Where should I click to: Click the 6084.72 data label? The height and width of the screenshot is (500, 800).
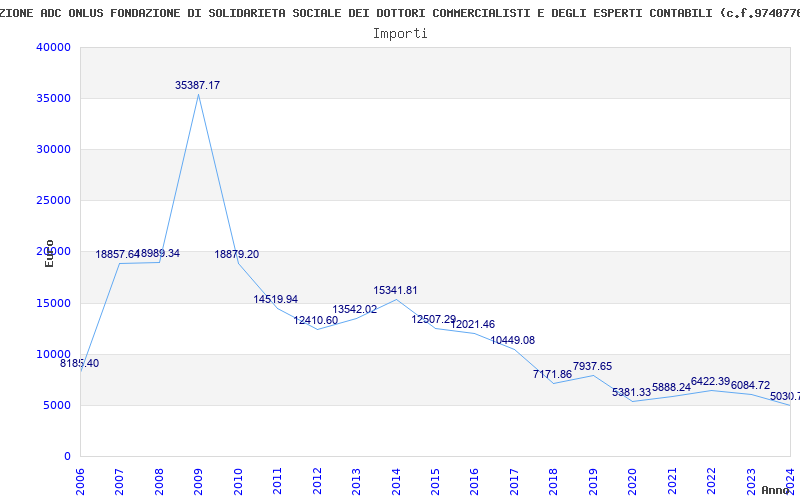pyautogui.click(x=751, y=385)
